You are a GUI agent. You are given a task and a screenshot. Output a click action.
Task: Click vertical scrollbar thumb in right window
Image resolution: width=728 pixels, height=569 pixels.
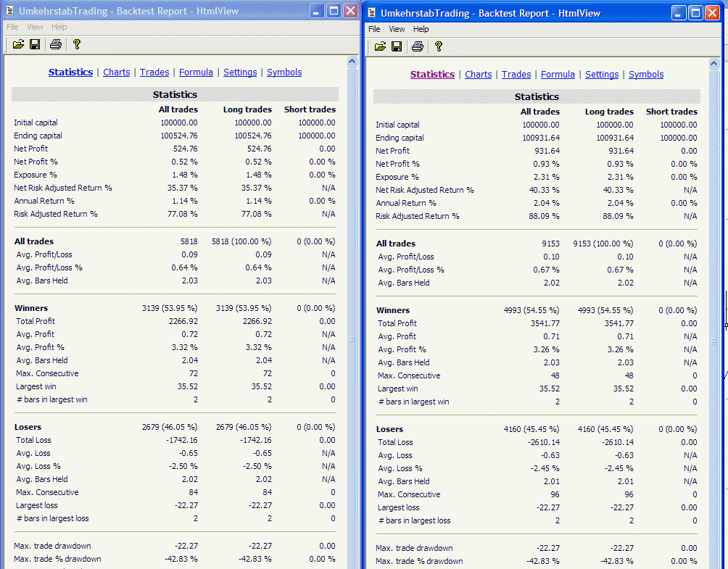point(714,341)
